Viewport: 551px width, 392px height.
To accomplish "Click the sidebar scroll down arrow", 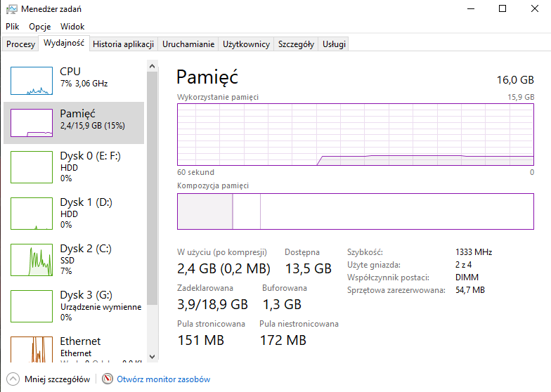I will [152, 357].
